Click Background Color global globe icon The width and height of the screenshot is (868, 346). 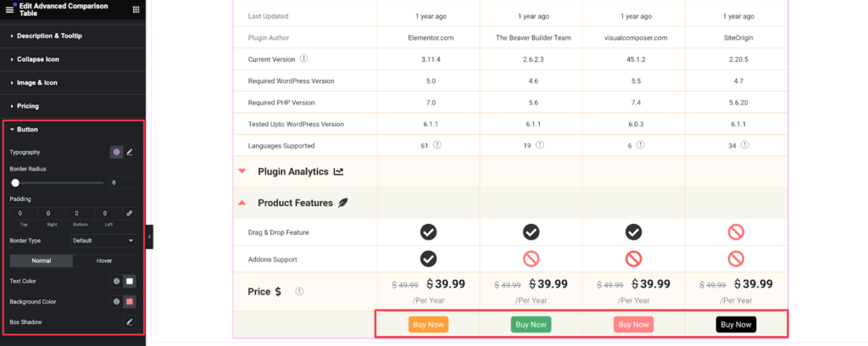tap(117, 302)
